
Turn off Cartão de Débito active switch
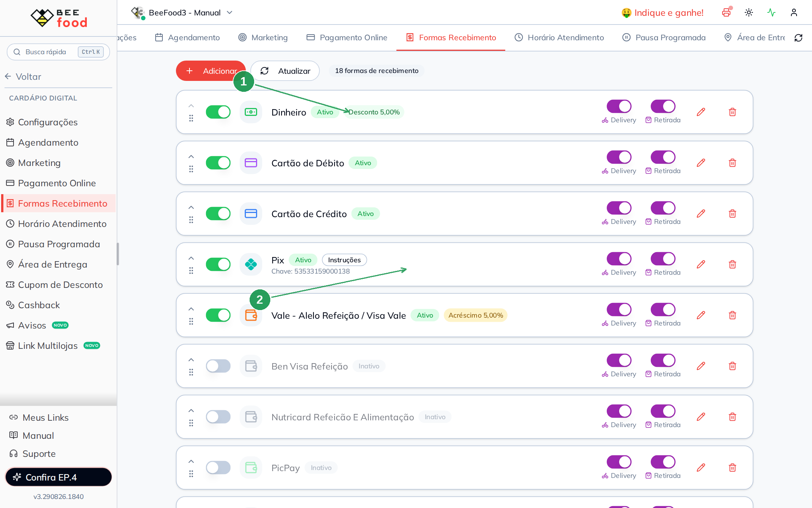[218, 163]
